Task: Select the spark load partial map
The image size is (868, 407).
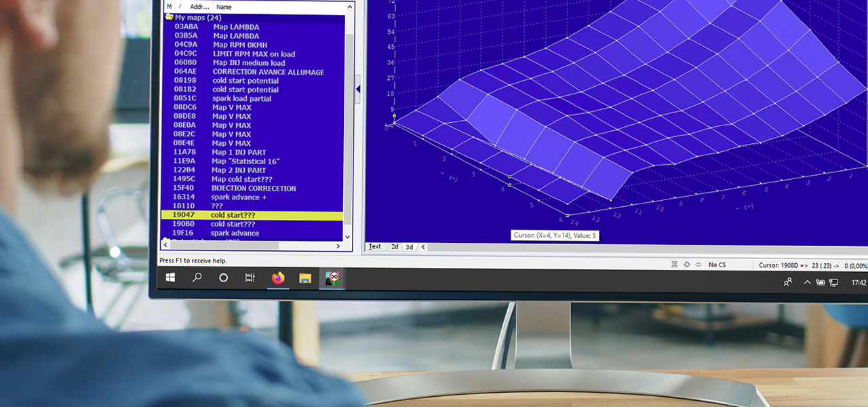Action: [254, 98]
